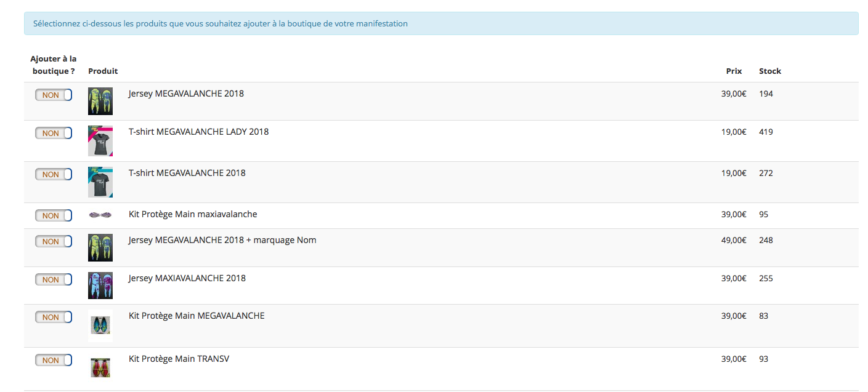Select product name T-shirt MEGAVALANCHE LADY 2018
This screenshot has width=868, height=392.
coord(198,132)
